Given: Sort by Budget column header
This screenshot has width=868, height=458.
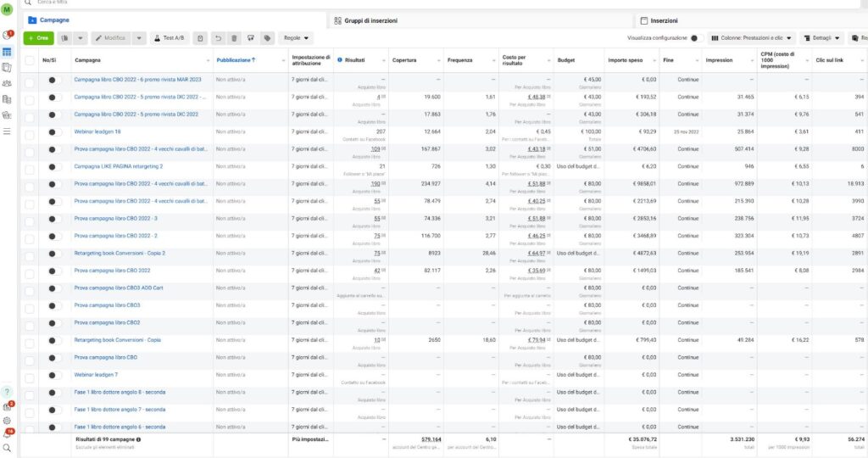Looking at the screenshot, I should coord(565,60).
